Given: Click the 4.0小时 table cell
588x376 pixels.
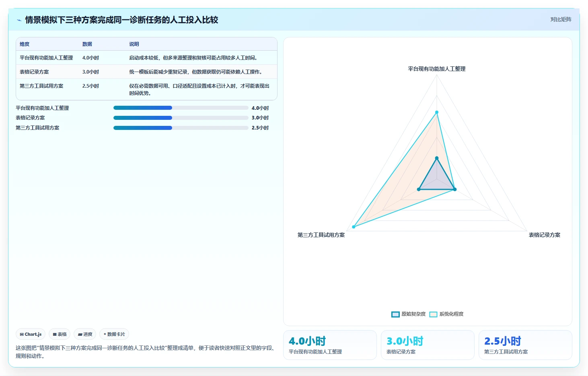Looking at the screenshot, I should [x=90, y=58].
